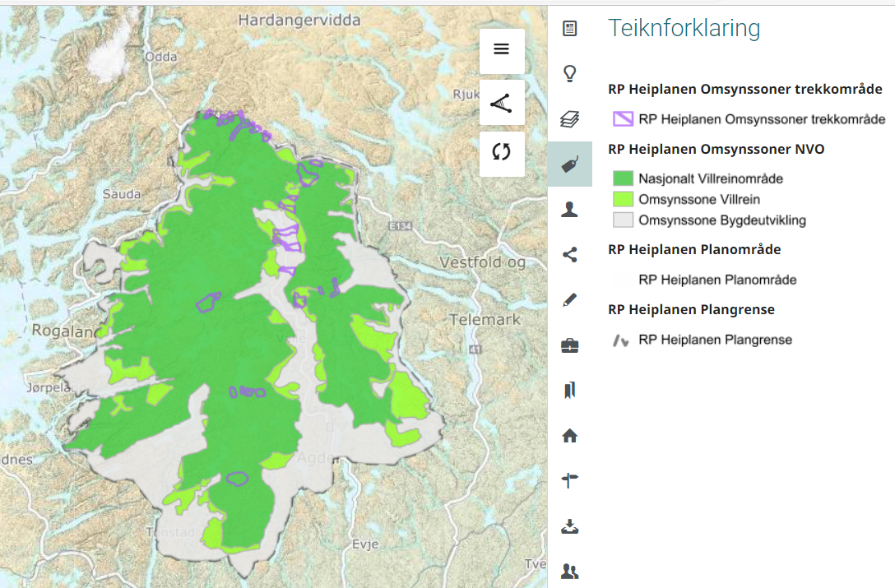Open the briefcase toolbox icon
Viewport: 895px width, 588px height.
pyautogui.click(x=570, y=345)
